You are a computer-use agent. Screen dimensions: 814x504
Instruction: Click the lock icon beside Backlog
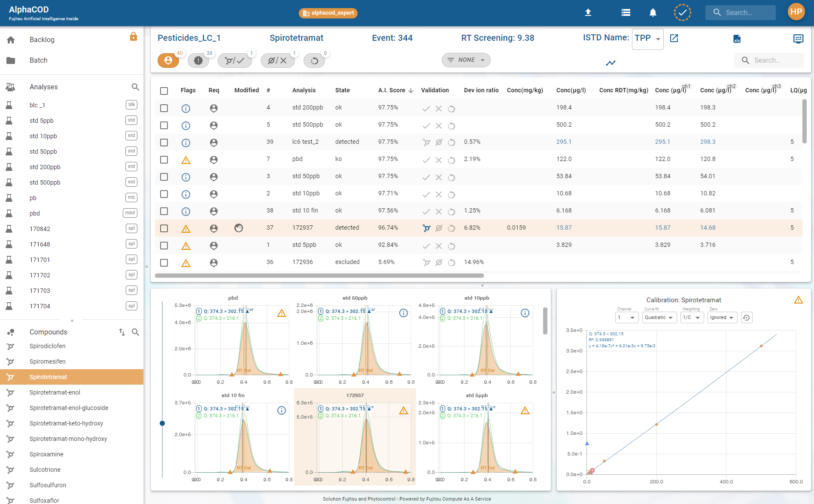pos(134,36)
